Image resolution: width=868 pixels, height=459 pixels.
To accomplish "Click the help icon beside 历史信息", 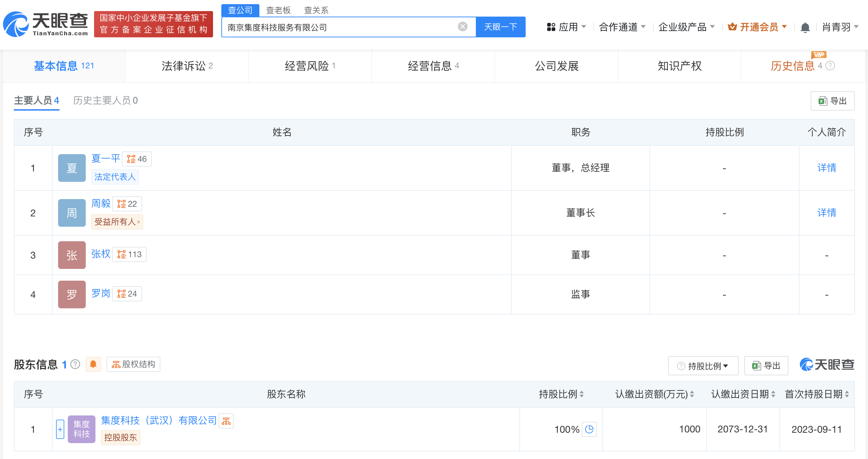I will point(830,66).
